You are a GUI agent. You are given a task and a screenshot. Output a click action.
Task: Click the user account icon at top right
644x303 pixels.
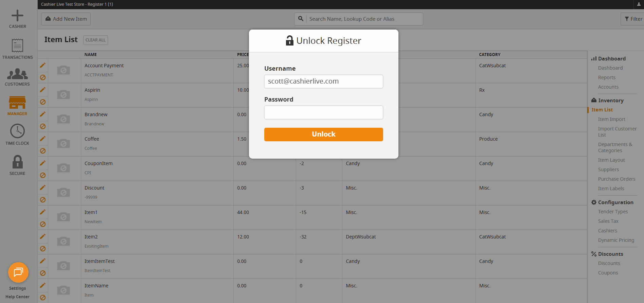tap(638, 4)
